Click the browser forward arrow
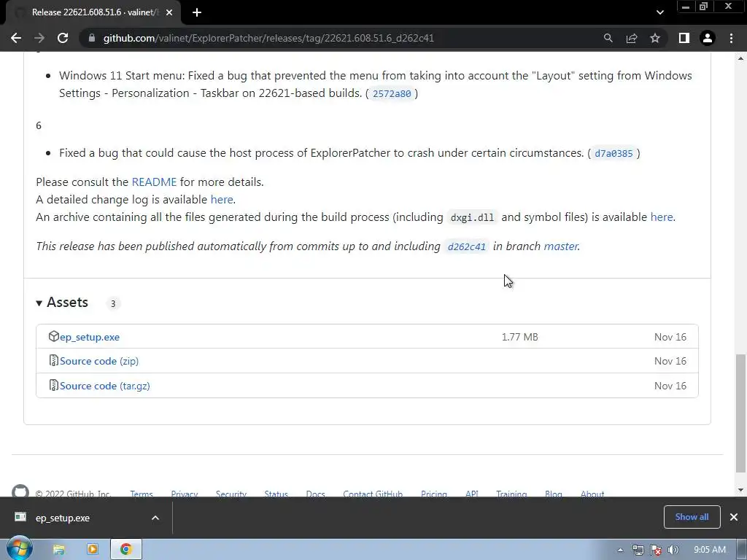 (39, 38)
